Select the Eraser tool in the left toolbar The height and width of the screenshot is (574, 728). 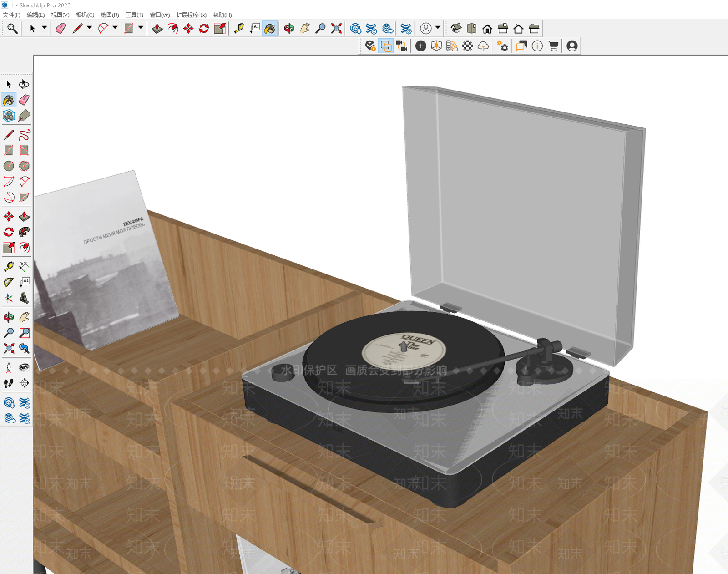[24, 100]
